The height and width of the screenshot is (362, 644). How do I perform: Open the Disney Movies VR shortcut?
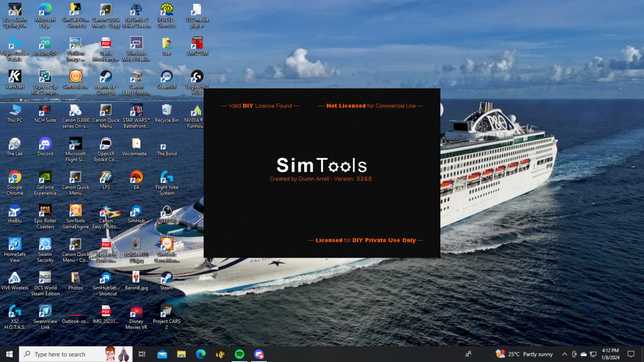(x=136, y=317)
